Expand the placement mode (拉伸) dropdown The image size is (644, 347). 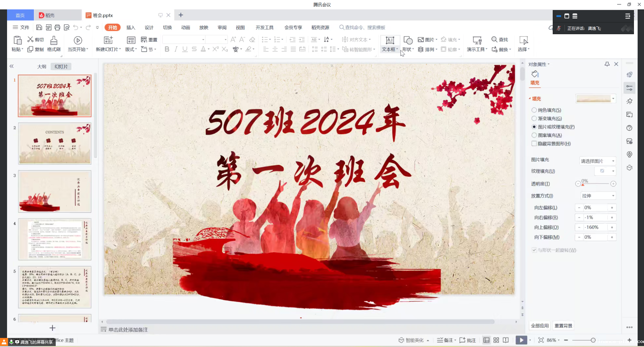[x=598, y=196]
